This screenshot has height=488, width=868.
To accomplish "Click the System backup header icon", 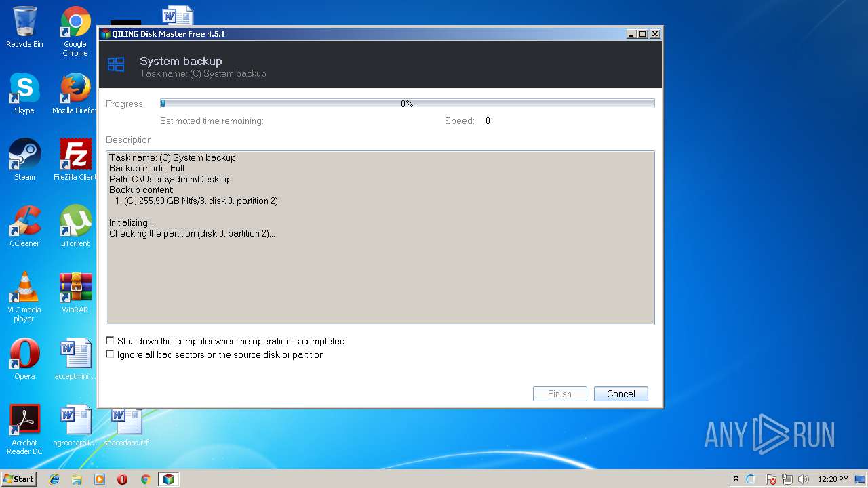I will [116, 64].
